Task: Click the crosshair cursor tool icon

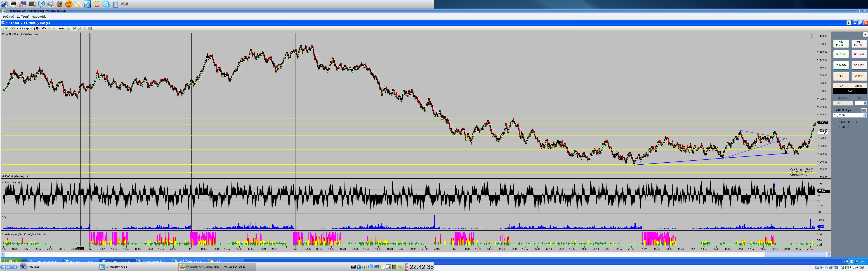Action: (61, 28)
